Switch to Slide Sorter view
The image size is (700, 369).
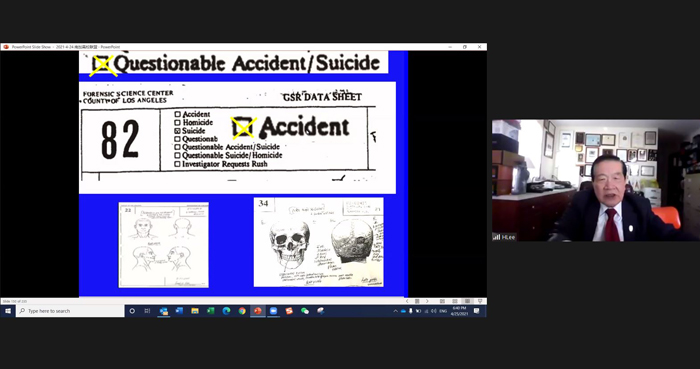click(x=454, y=301)
